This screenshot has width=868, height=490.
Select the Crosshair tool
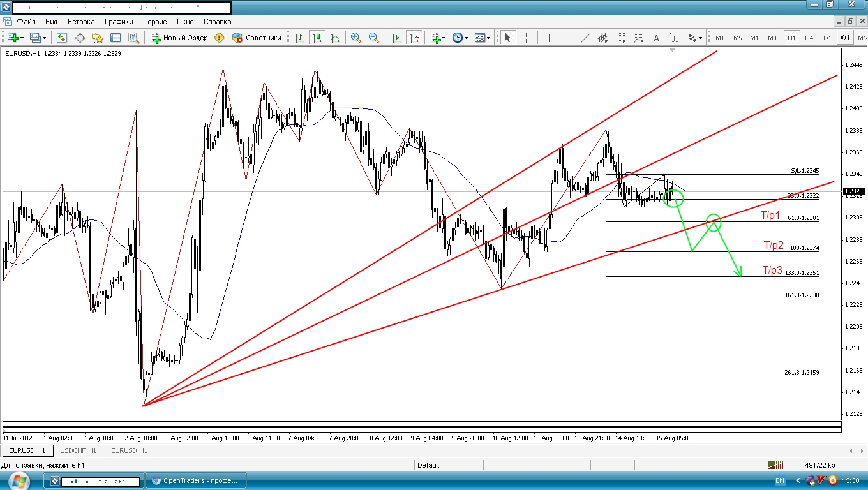coord(526,38)
